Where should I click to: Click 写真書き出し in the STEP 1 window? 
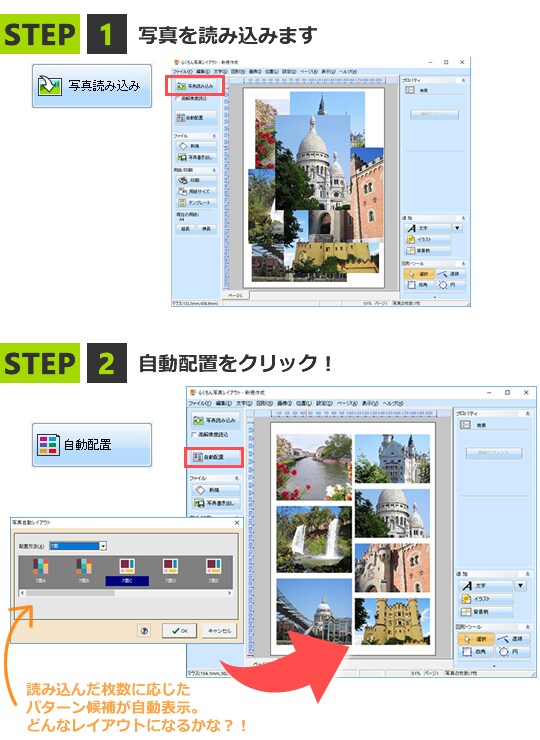click(195, 157)
